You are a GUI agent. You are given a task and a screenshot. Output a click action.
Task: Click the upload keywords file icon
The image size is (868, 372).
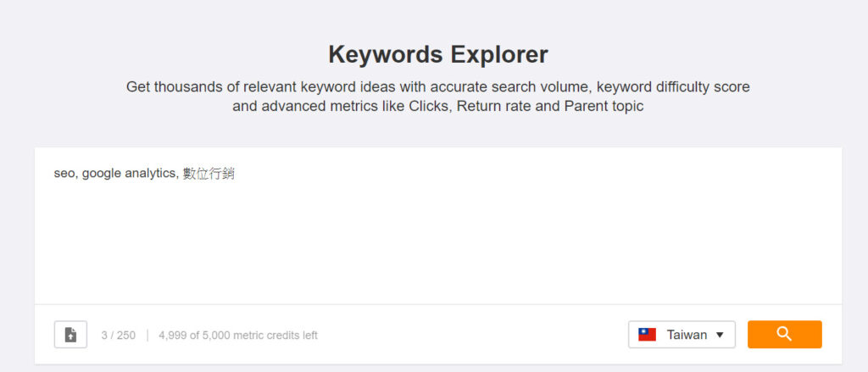click(x=70, y=335)
